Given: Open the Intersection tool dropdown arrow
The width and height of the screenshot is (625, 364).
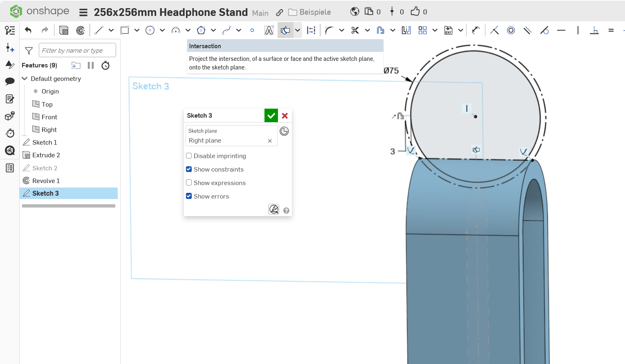Looking at the screenshot, I should (298, 30).
